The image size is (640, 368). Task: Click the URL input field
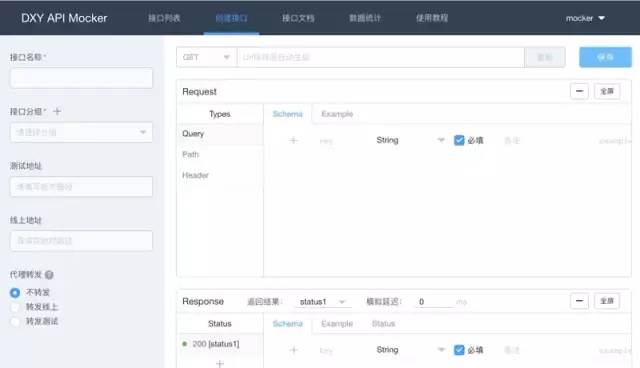pyautogui.click(x=380, y=57)
